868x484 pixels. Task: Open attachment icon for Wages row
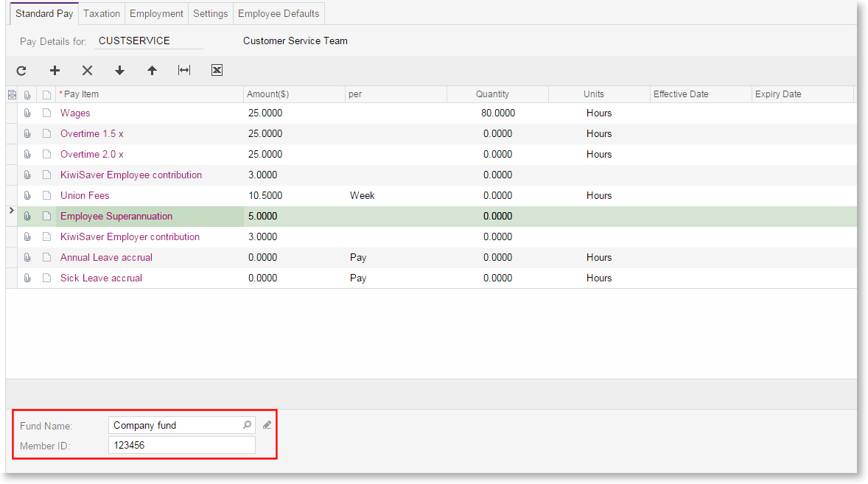pos(28,113)
